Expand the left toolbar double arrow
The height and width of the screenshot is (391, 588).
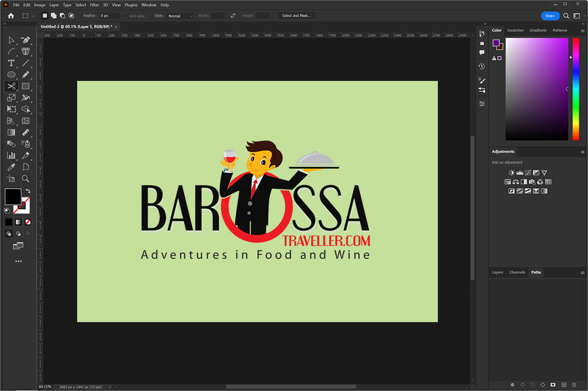pos(5,24)
